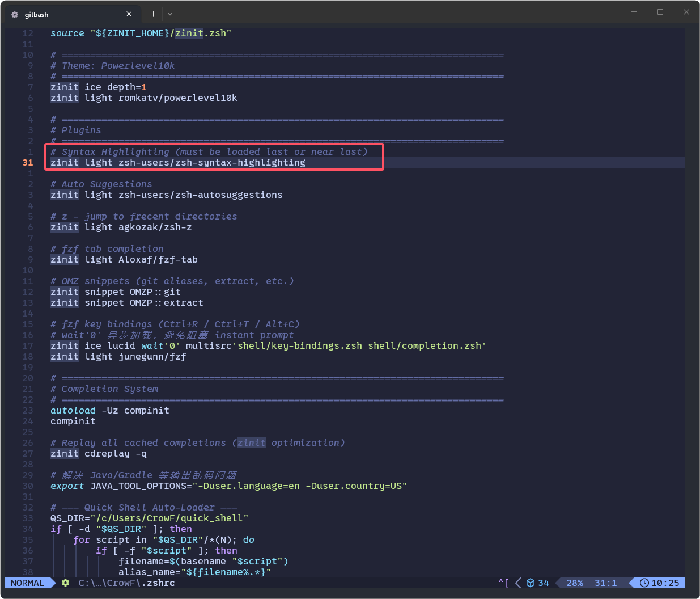Expand the new tab profile dropdown
This screenshot has width=700, height=599.
click(x=170, y=14)
